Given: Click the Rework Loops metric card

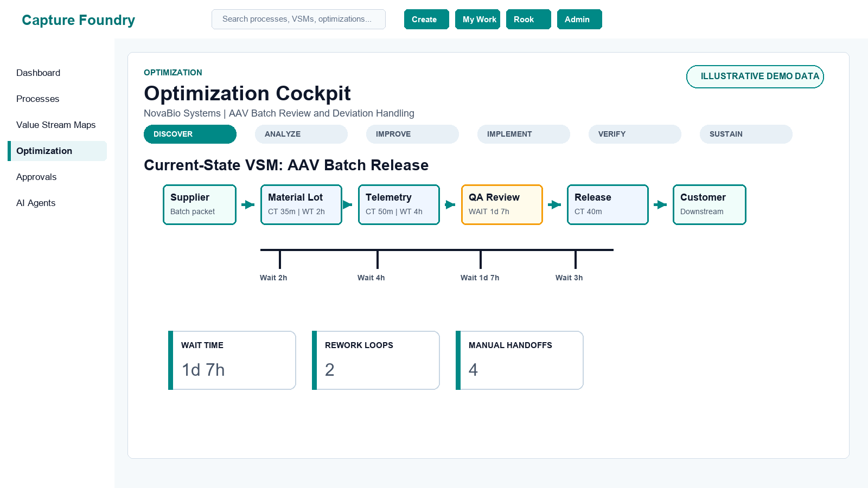Looking at the screenshot, I should [376, 360].
